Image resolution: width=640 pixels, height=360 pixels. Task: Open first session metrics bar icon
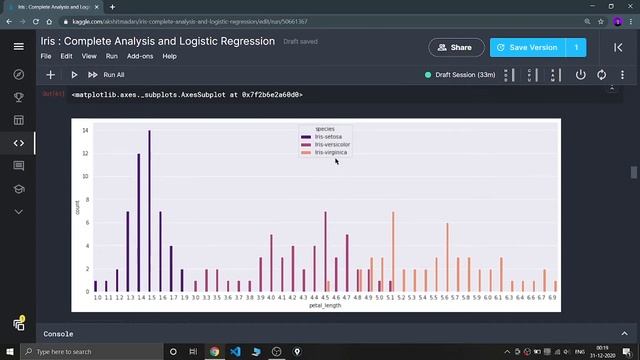(x=509, y=75)
